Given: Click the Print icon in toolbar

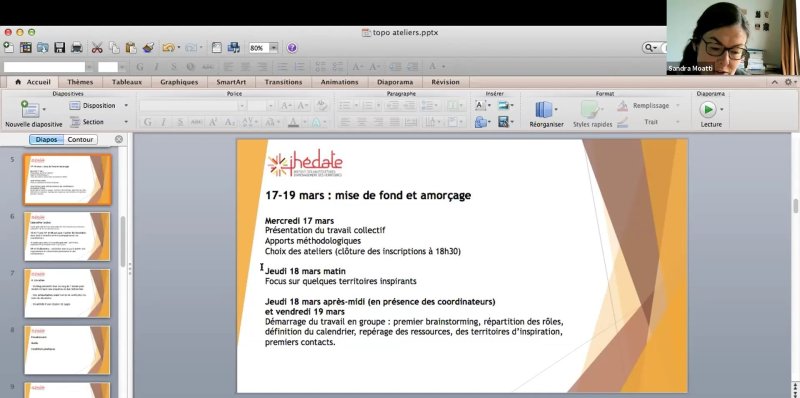Looking at the screenshot, I should click(77, 48).
